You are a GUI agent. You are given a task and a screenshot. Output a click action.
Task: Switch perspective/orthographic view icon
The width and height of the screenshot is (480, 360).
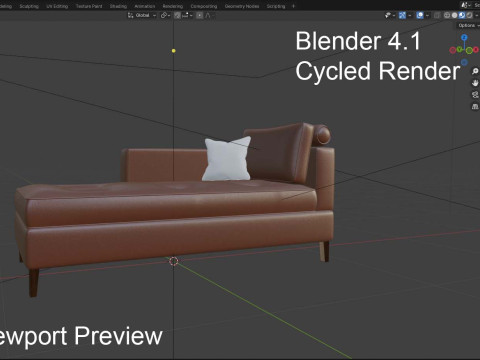point(475,107)
